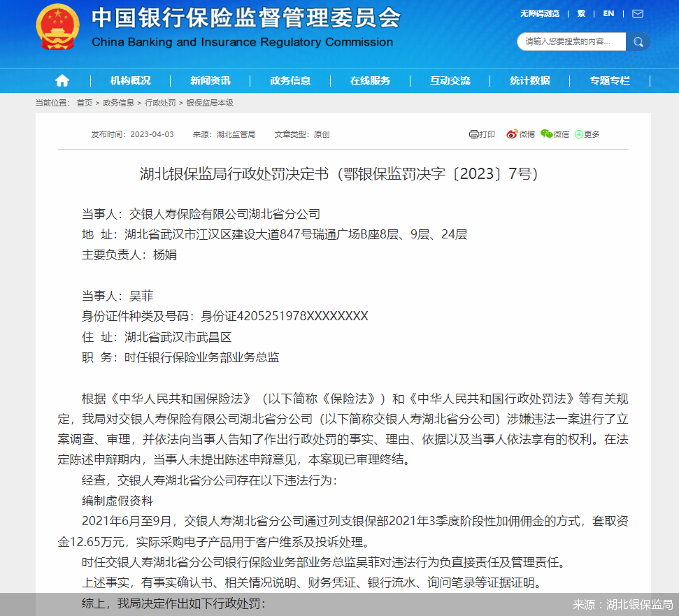Switch site language to EN
The image size is (679, 616).
click(x=608, y=13)
